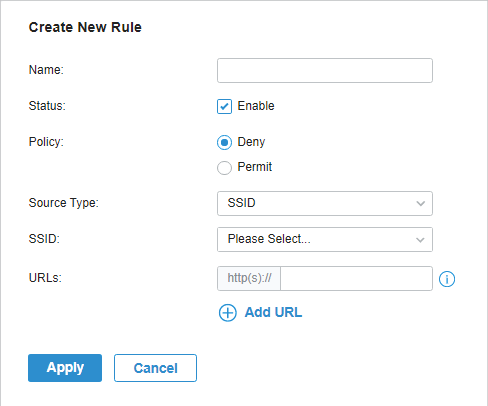
Task: Click the Apply button
Action: (x=65, y=368)
